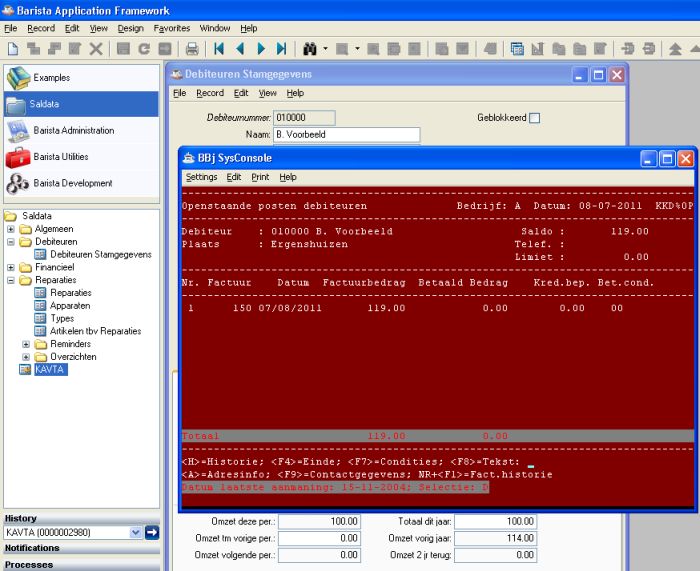Screen dimensions: 700x571
Task: Click the Print toolbar icon
Action: click(192, 48)
